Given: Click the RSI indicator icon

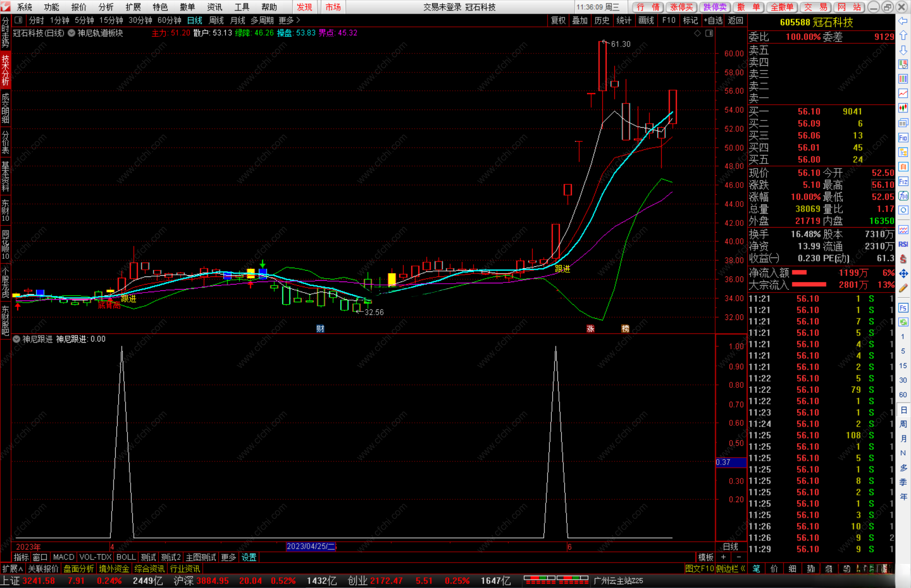Looking at the screenshot, I should (903, 244).
